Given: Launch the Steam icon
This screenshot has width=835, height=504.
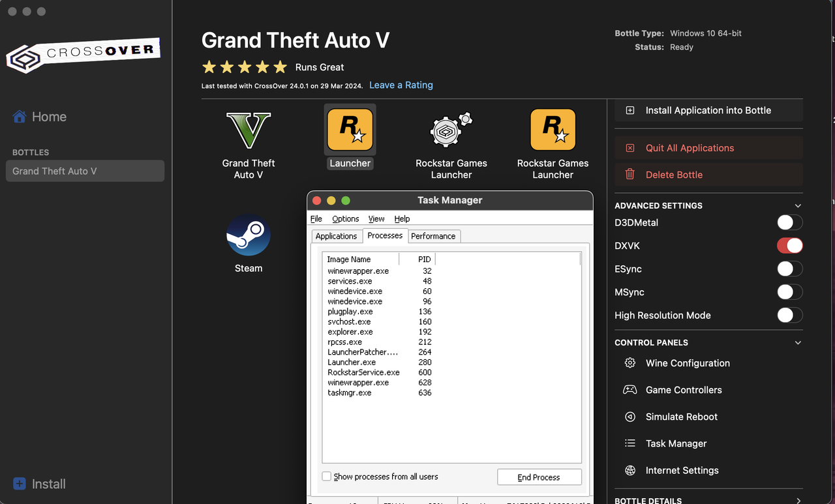Looking at the screenshot, I should coord(249,235).
